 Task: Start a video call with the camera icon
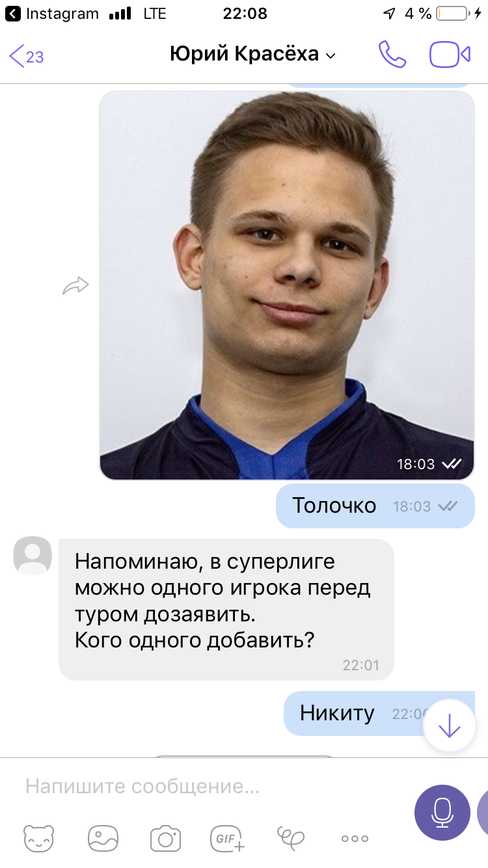click(x=450, y=55)
